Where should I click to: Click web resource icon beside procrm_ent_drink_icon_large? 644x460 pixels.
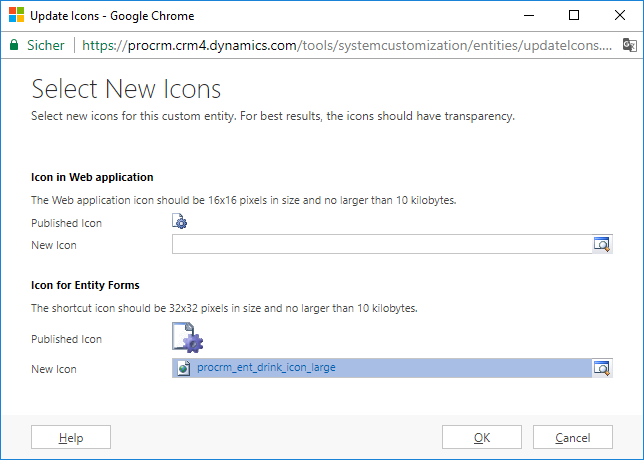(x=183, y=368)
